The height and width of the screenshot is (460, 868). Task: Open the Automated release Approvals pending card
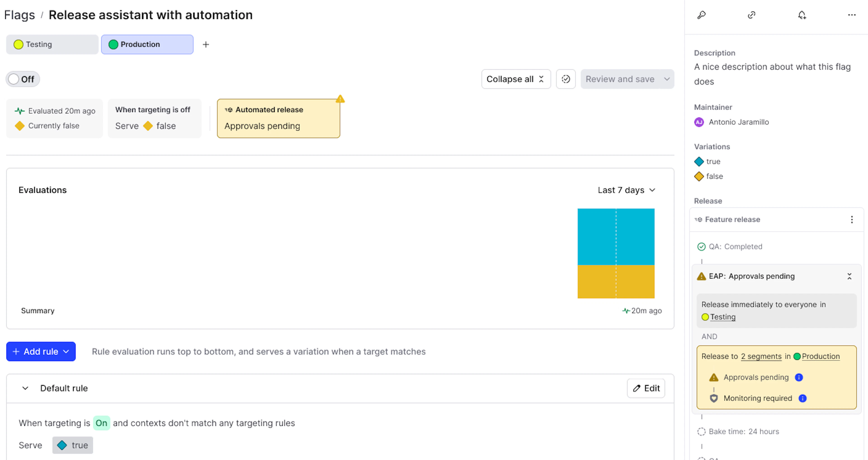click(x=278, y=118)
